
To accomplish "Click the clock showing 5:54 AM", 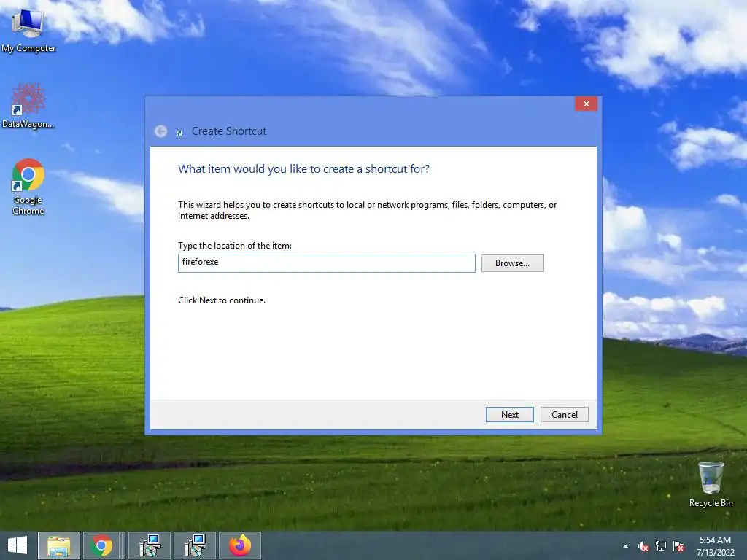I will tap(715, 545).
